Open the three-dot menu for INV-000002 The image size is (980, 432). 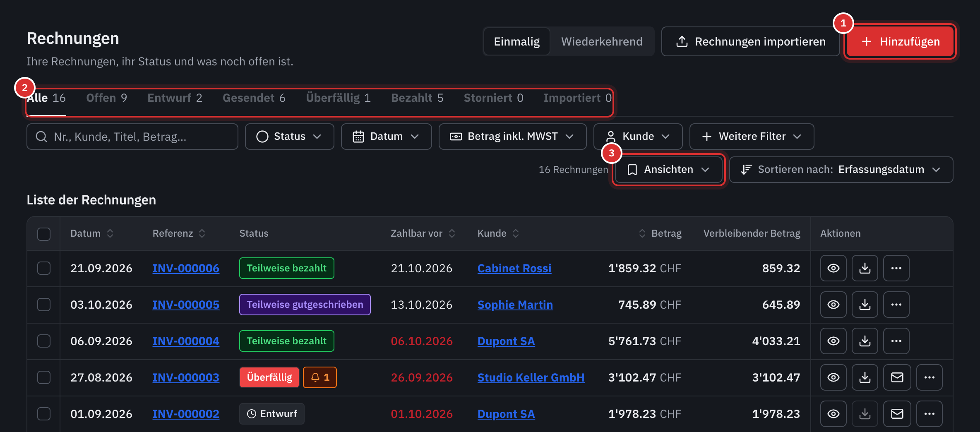pos(929,414)
